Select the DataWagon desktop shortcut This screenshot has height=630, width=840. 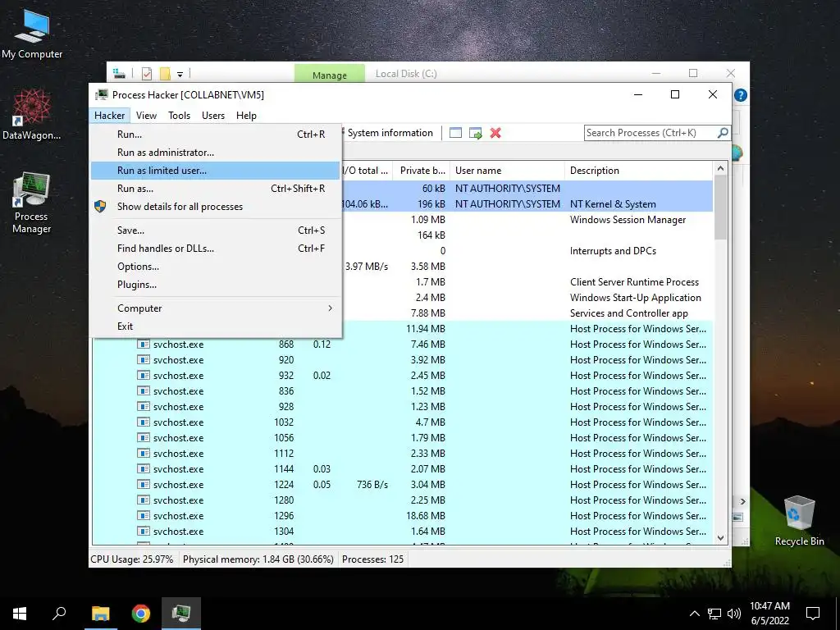[x=32, y=114]
